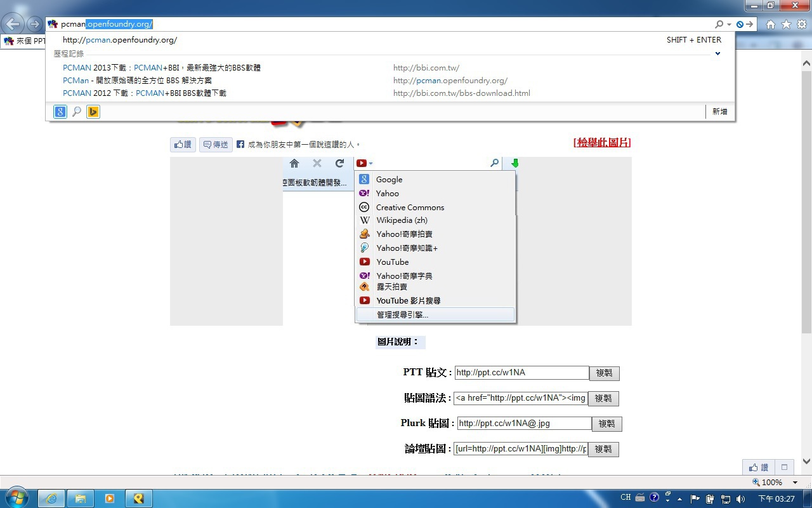Select the http://pcman.openfoundry.org/ suggestion row
The width and height of the screenshot is (812, 508).
[x=390, y=39]
